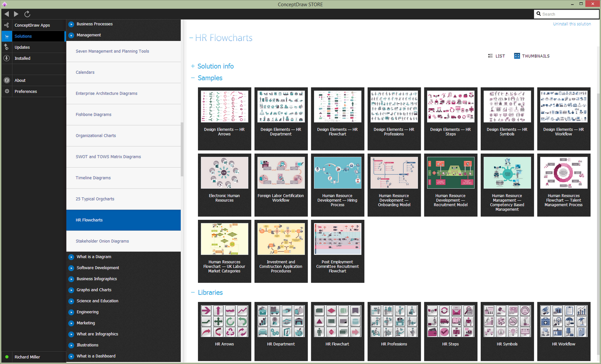Viewport: 601px width, 364px height.
Task: Open Post Employment Committee Recruitment Flowchart sample
Action: click(x=337, y=251)
